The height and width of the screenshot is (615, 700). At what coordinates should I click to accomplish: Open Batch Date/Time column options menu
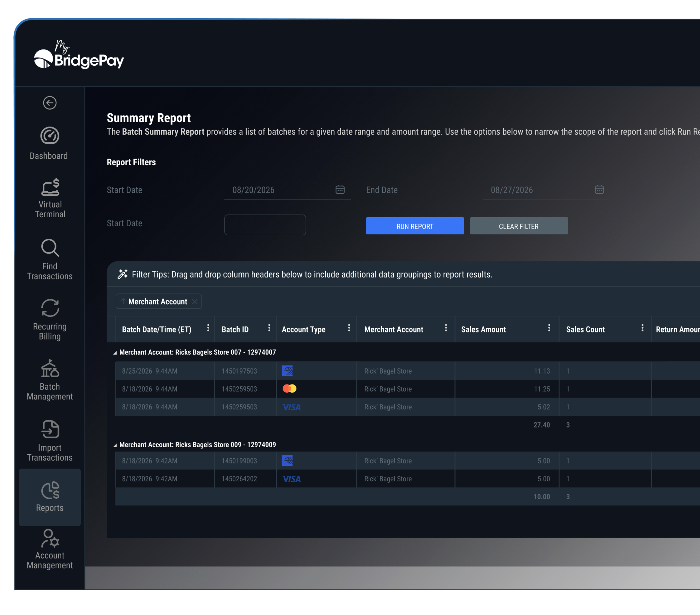point(208,328)
